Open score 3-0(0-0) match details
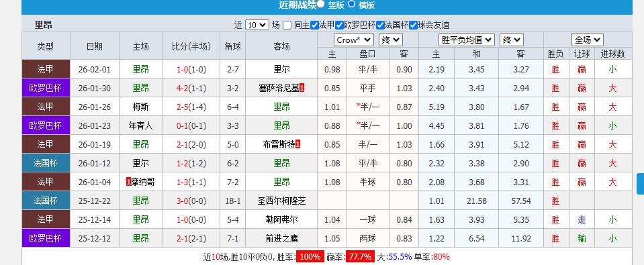644x265 pixels. (x=191, y=201)
